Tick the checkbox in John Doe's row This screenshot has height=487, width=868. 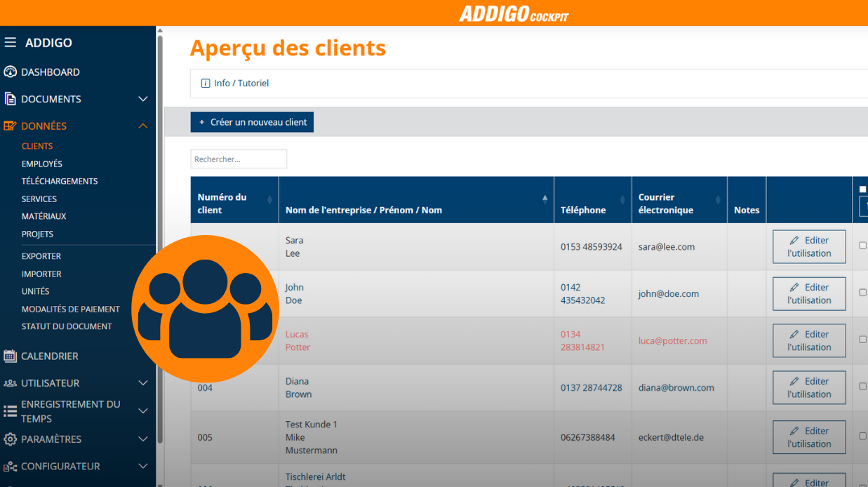(x=862, y=293)
